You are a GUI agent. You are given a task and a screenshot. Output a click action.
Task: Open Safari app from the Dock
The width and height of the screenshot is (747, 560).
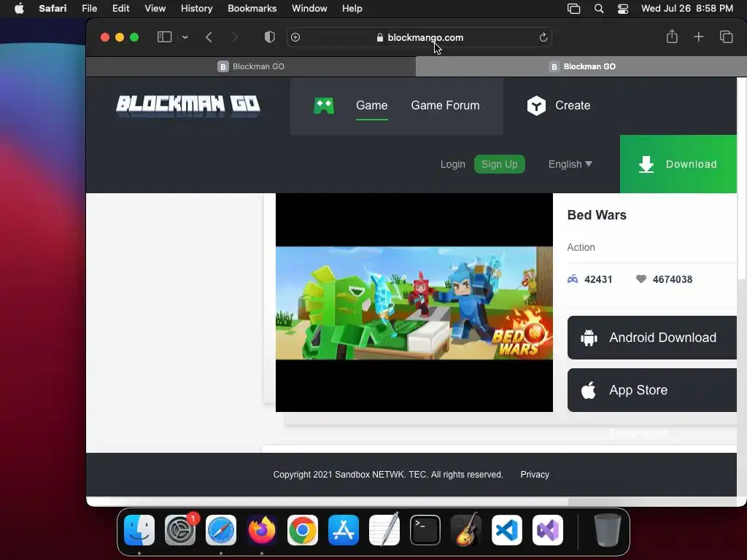pos(221,530)
